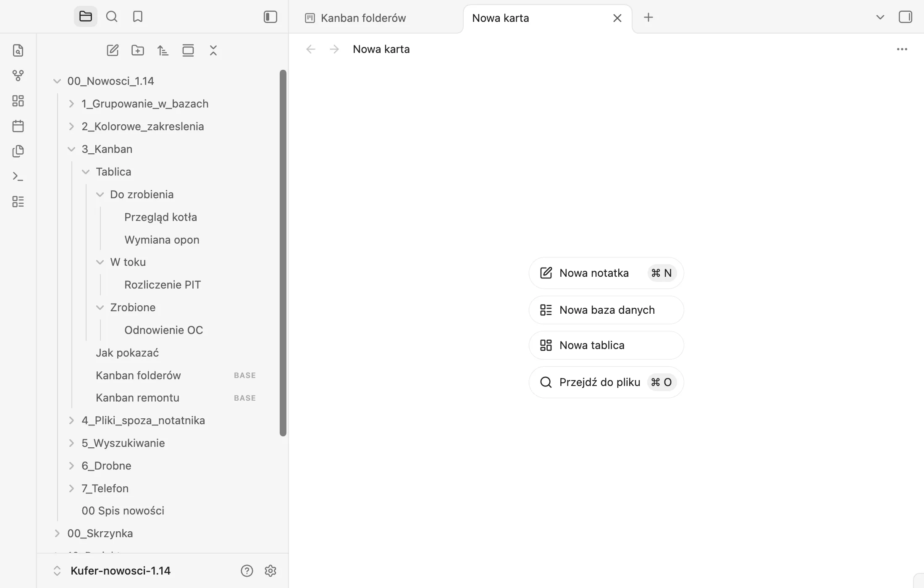This screenshot has height=588, width=924.
Task: Collapse 00_Nowosci_1.14 folder chevron
Action: coord(57,81)
